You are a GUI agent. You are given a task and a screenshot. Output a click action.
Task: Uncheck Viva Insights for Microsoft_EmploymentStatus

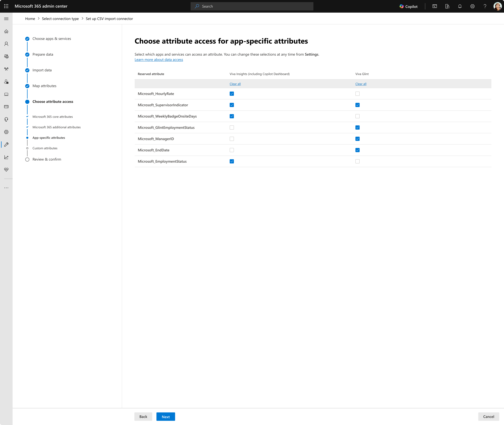(232, 161)
